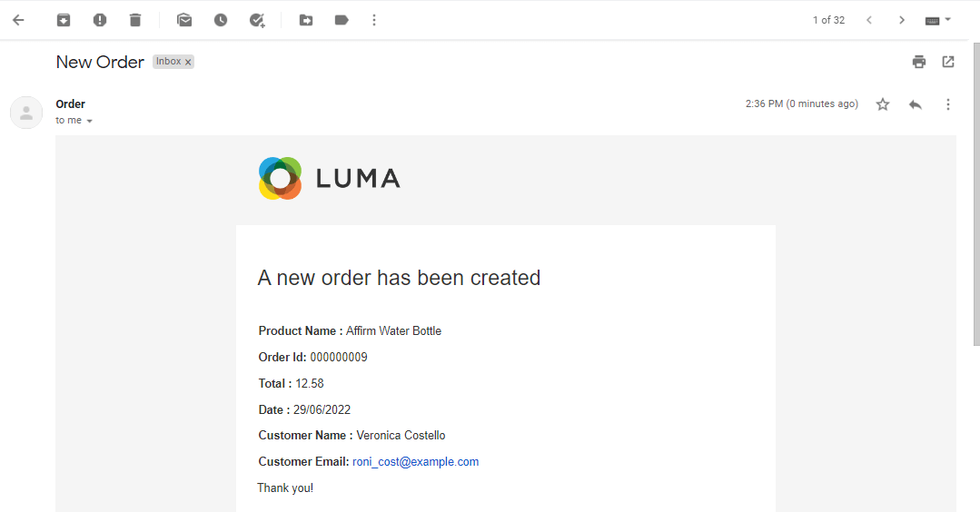This screenshot has width=980, height=512.
Task: Remove the Inbox label from conversation
Action: (188, 63)
